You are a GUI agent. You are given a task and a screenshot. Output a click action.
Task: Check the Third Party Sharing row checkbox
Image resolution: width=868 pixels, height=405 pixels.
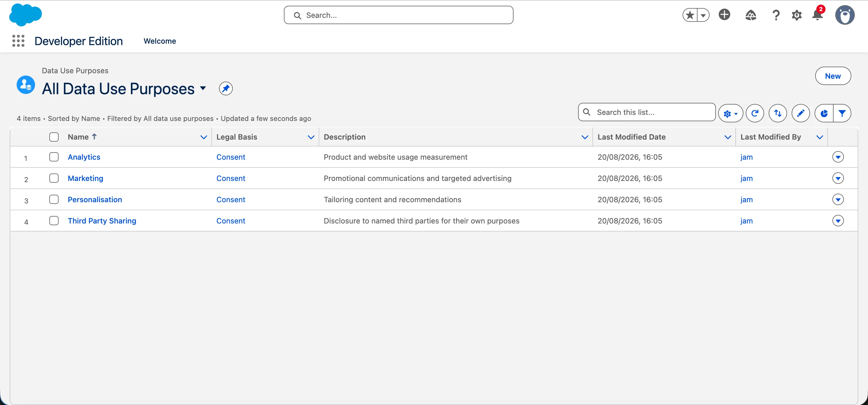point(54,221)
